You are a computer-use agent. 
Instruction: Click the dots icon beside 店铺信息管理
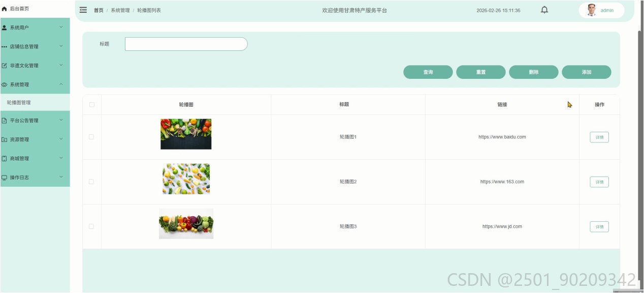coord(5,47)
